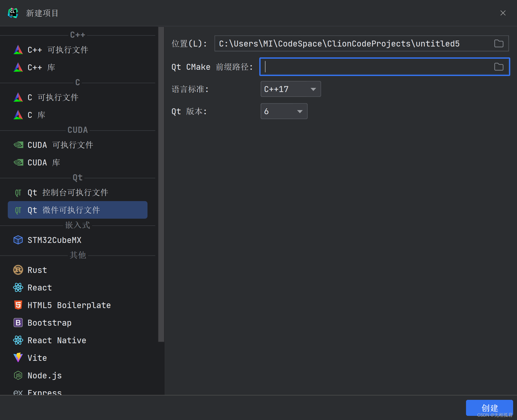The width and height of the screenshot is (517, 420).
Task: Click the HTML5 Boilerplate shield icon
Action: 18,305
